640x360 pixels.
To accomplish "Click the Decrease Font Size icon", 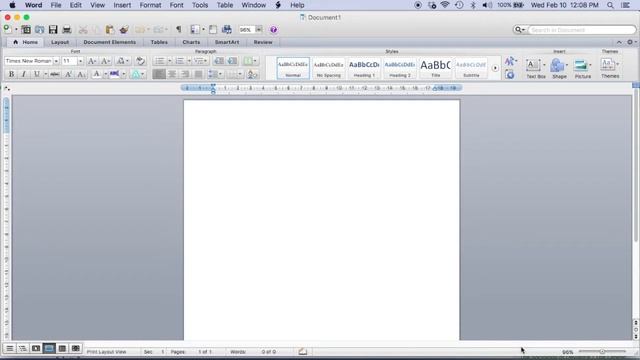I will point(105,61).
